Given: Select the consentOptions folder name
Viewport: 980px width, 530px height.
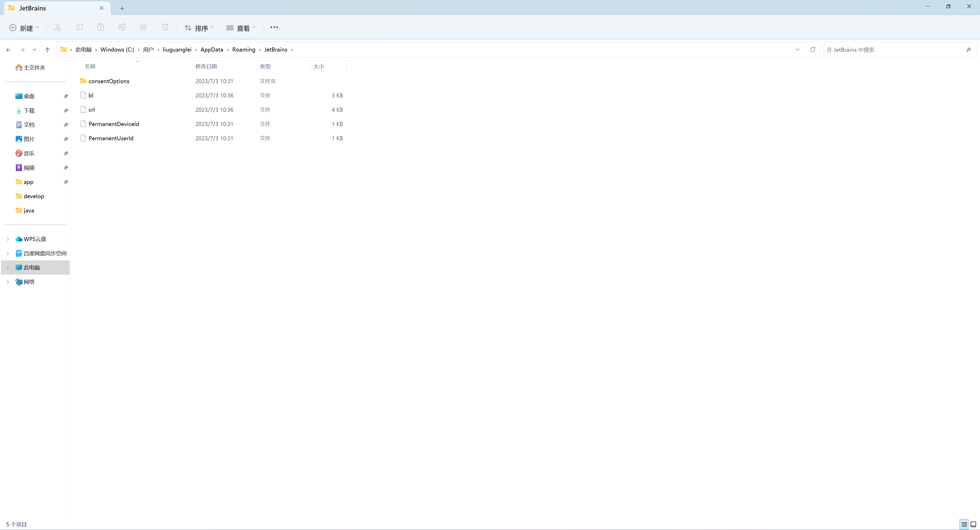Looking at the screenshot, I should (109, 81).
